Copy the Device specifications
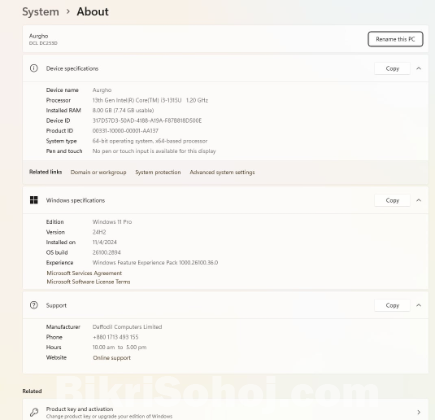The image size is (435, 420). (392, 69)
